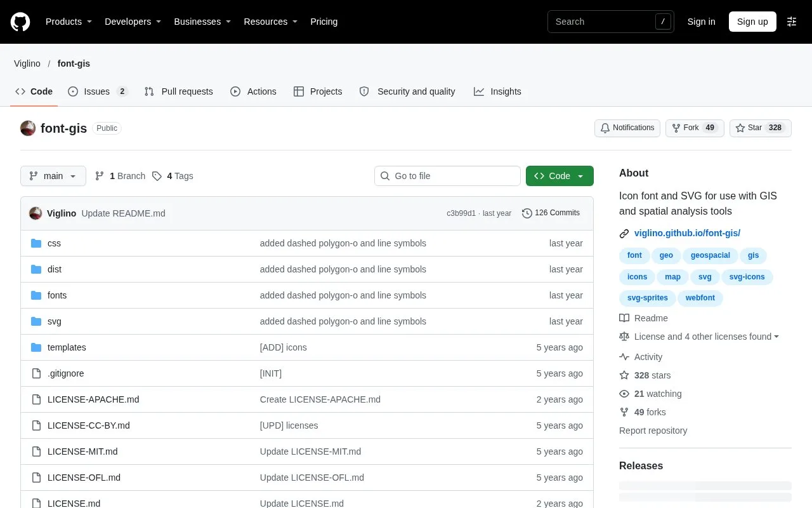The height and width of the screenshot is (508, 812).
Task: Switch to the Issues tab
Action: click(98, 91)
